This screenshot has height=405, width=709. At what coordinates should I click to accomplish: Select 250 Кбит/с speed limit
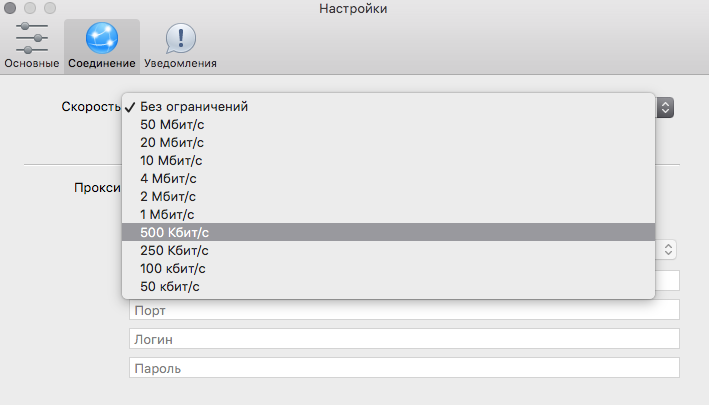[388, 250]
